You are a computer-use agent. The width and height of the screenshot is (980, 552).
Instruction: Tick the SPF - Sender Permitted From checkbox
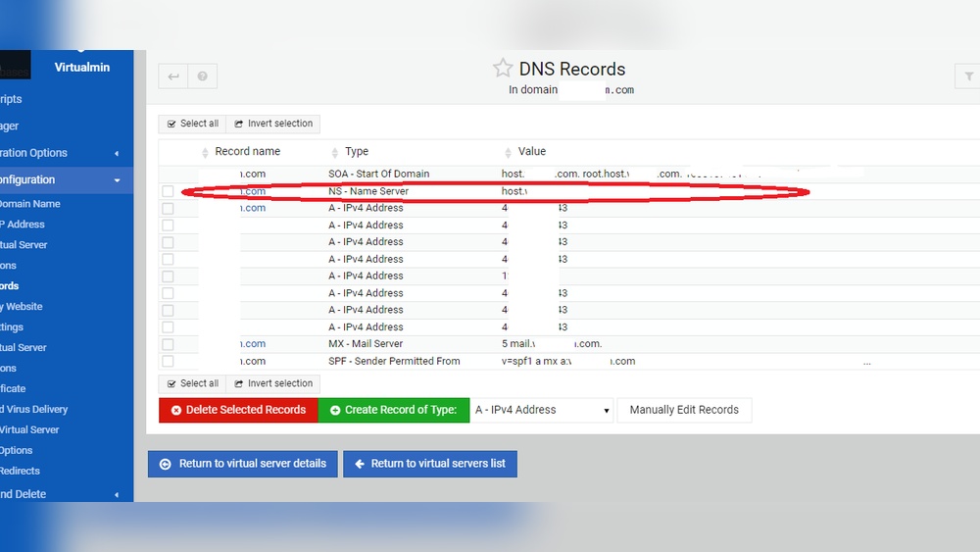168,362
